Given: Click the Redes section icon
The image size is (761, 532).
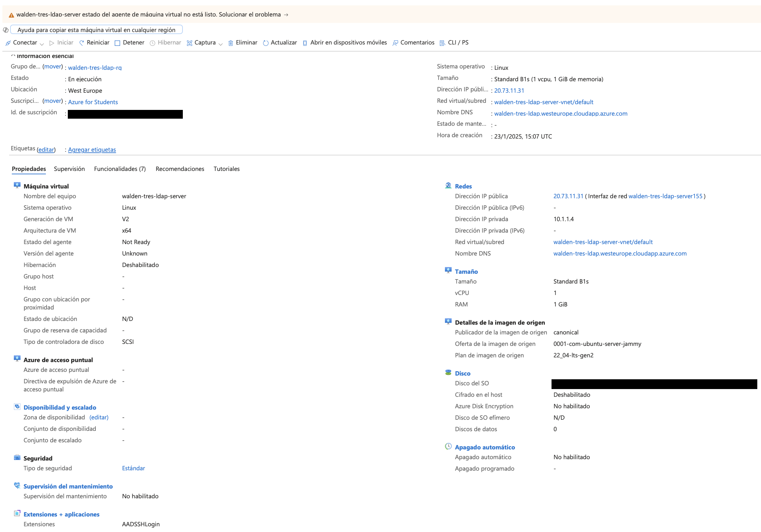Looking at the screenshot, I should [448, 185].
